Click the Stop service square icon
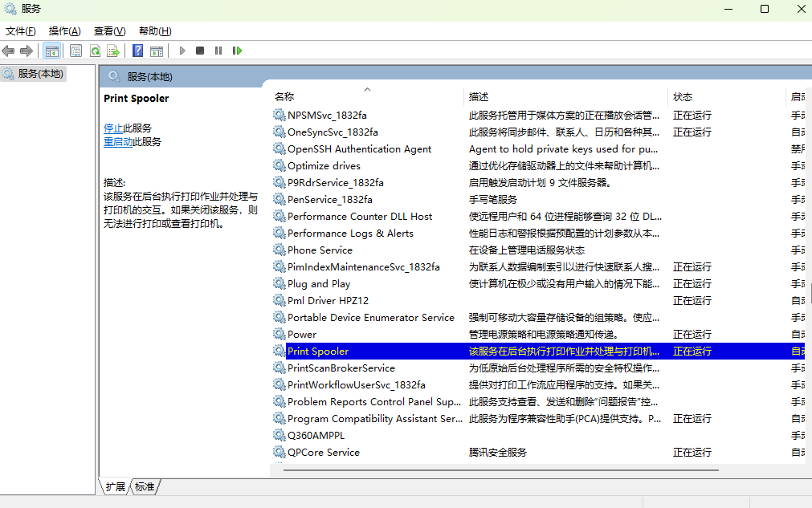812x508 pixels. click(x=200, y=51)
